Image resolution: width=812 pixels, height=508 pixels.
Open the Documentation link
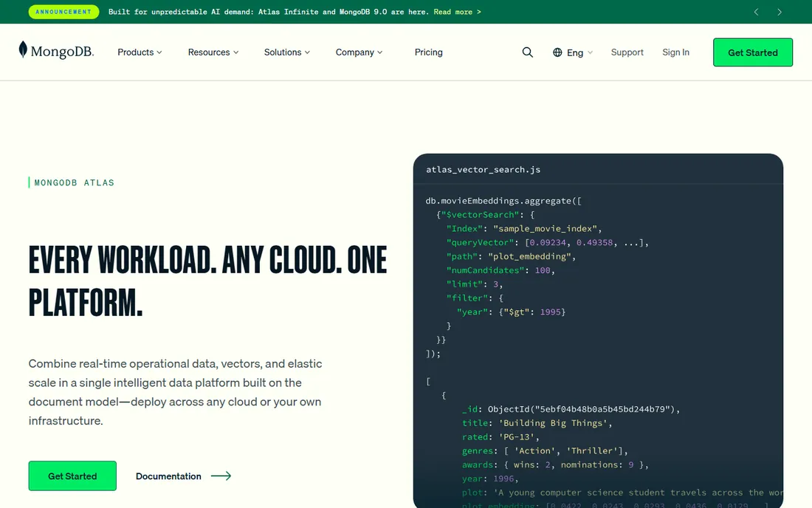click(x=168, y=476)
